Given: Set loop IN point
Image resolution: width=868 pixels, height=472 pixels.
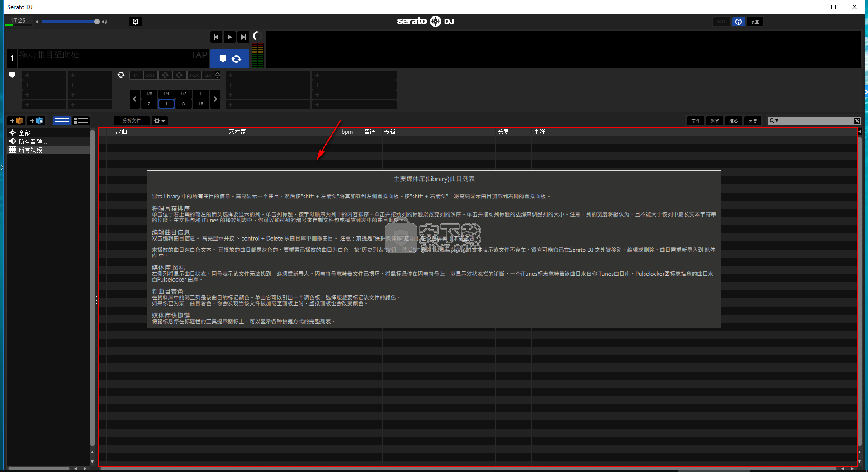Looking at the screenshot, I should click(136, 75).
